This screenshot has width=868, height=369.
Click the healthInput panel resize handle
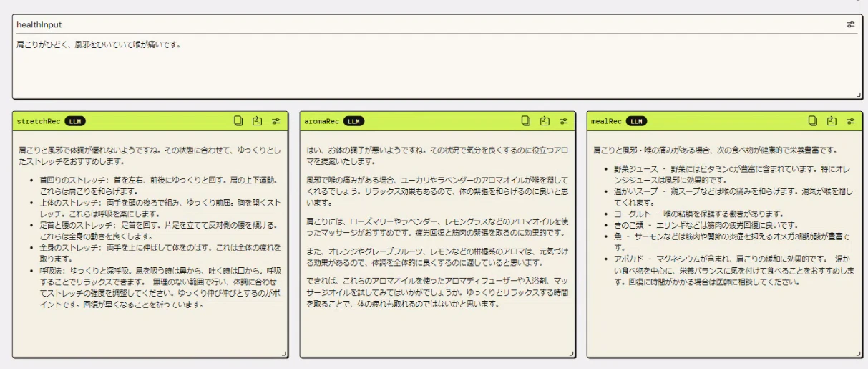(x=859, y=95)
